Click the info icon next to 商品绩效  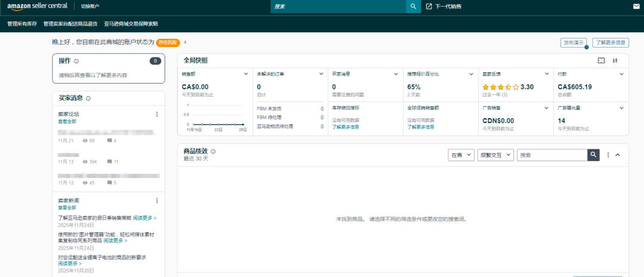[213, 152]
